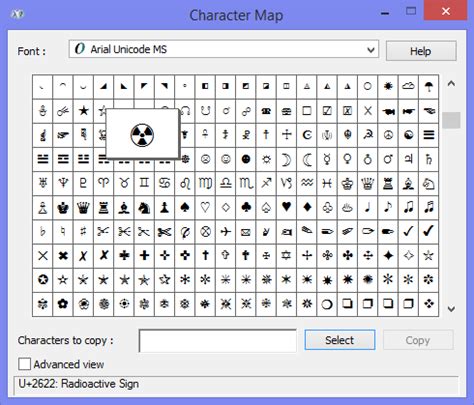
Task: Select the black diamond suit character
Action: 307,208
